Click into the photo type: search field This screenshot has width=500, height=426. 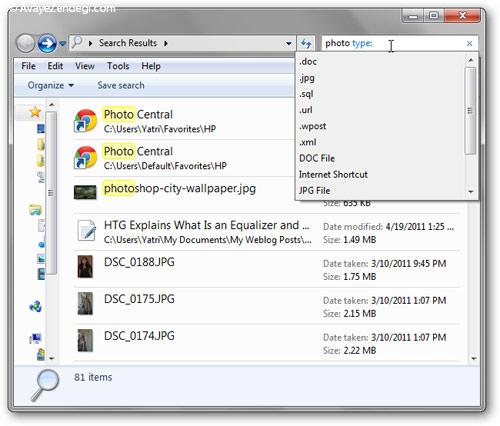coord(392,43)
